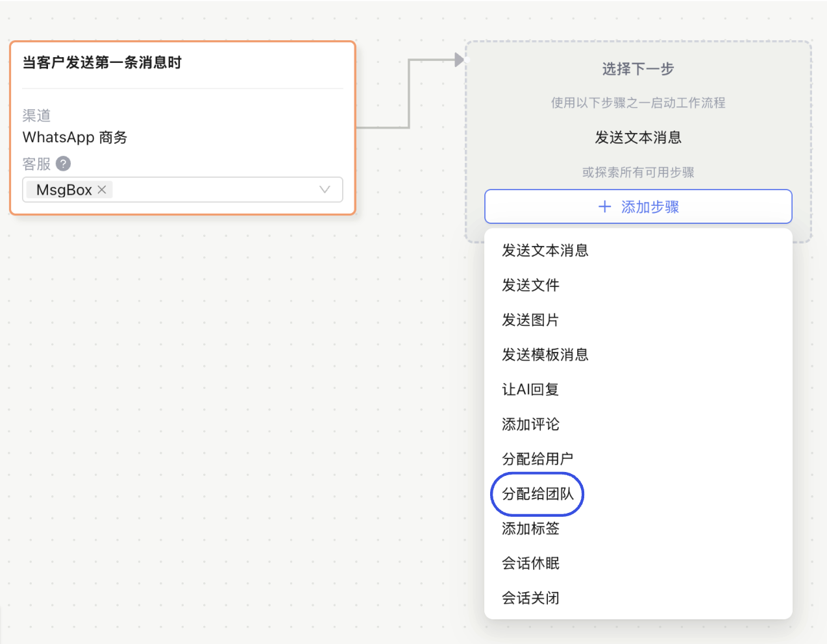Choose 发送图片 from the menu
Image resolution: width=827 pixels, height=644 pixels.
coord(532,320)
